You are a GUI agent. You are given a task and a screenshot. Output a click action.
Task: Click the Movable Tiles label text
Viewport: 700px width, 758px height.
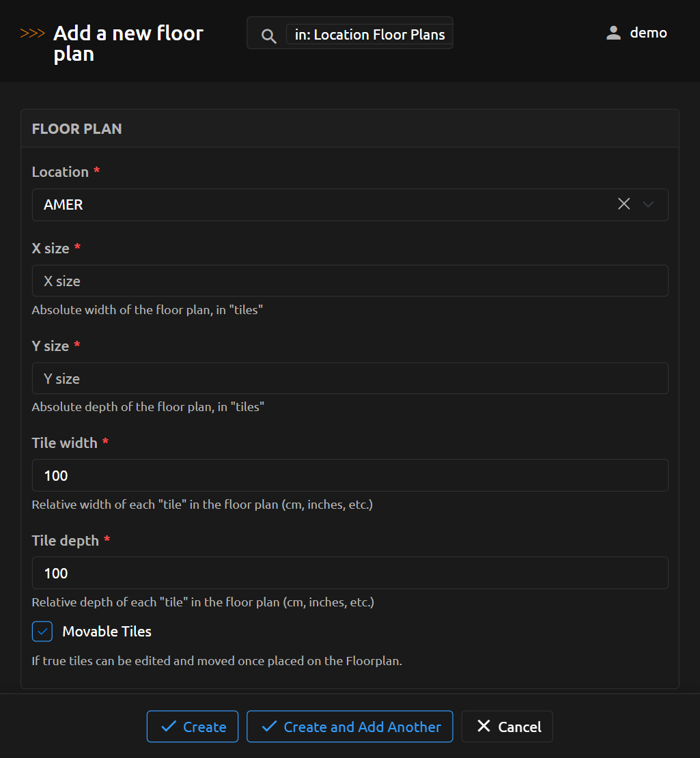[107, 632]
